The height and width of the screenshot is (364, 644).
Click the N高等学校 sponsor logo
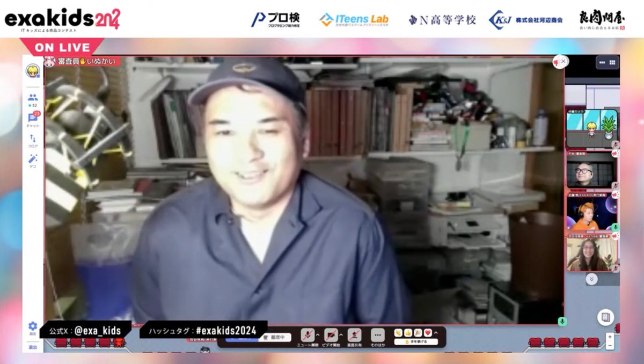442,20
